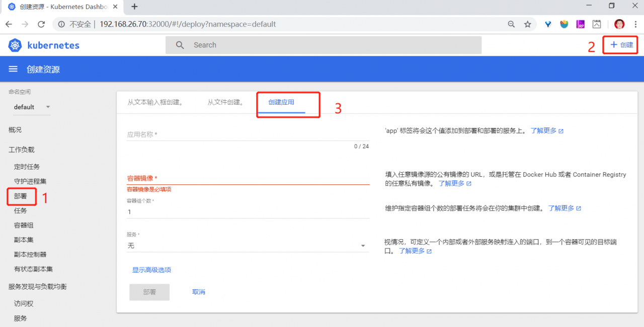Expand the 服务 dropdown showing 无
Screen dimensions: 644x327
click(x=248, y=246)
